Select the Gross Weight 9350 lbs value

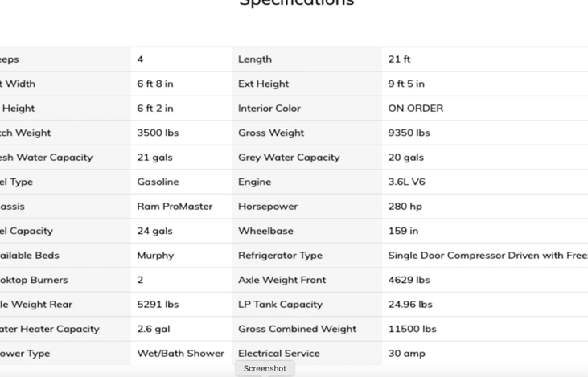tap(409, 133)
